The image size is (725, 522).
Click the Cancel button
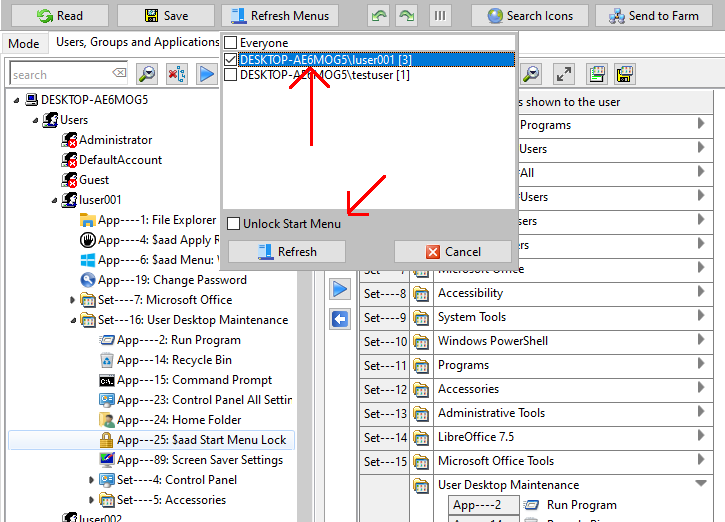(x=454, y=252)
